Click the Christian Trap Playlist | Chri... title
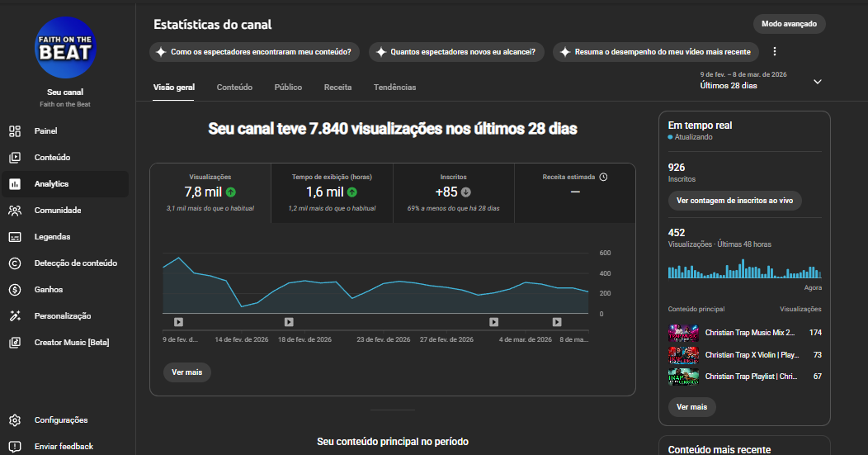 [x=751, y=377]
